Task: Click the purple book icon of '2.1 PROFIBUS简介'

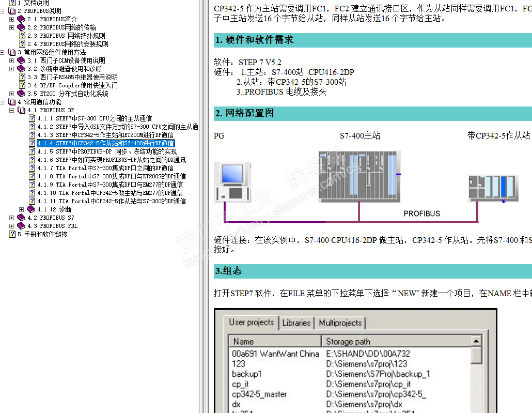Action: (21, 19)
